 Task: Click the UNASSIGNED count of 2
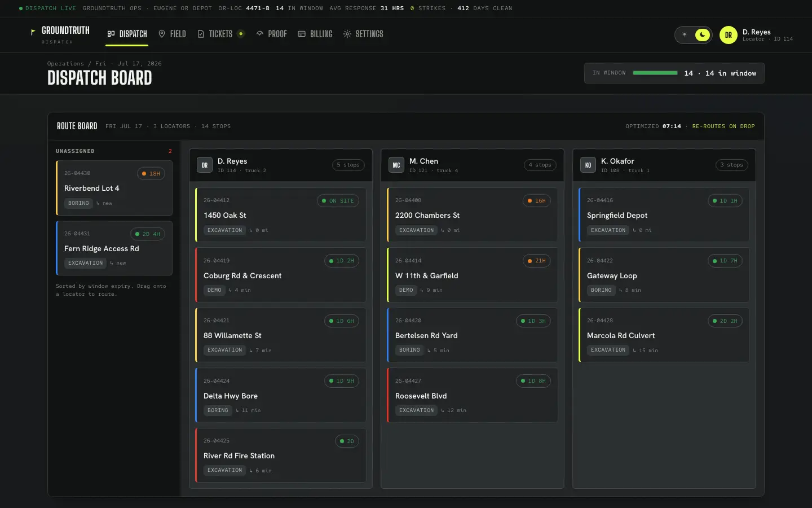[170, 151]
